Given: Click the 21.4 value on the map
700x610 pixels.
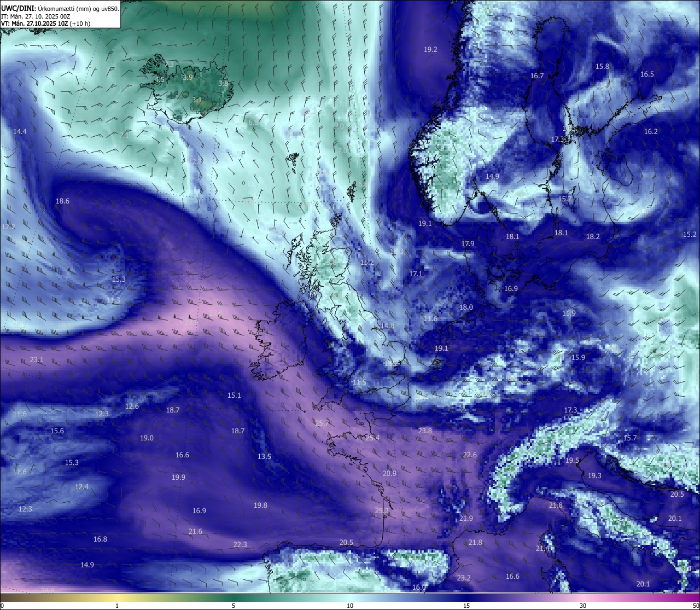Looking at the screenshot, I should tap(542, 548).
